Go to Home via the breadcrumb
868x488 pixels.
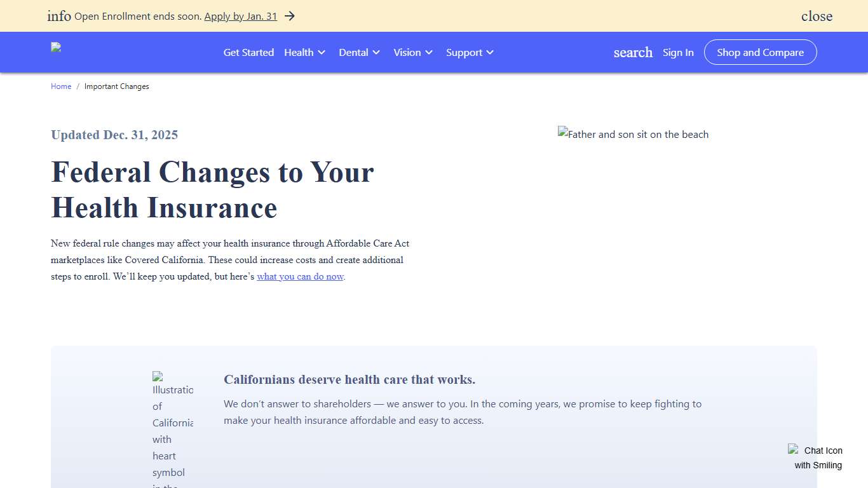61,86
